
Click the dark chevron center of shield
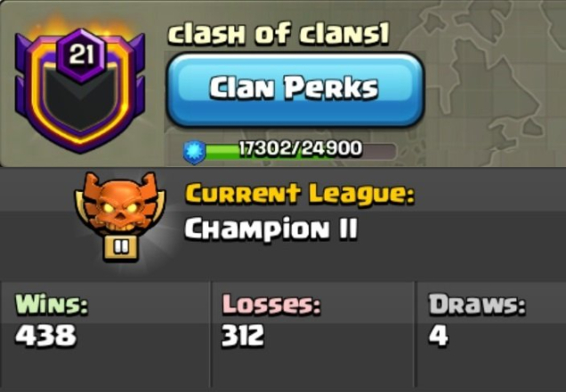[x=81, y=101]
